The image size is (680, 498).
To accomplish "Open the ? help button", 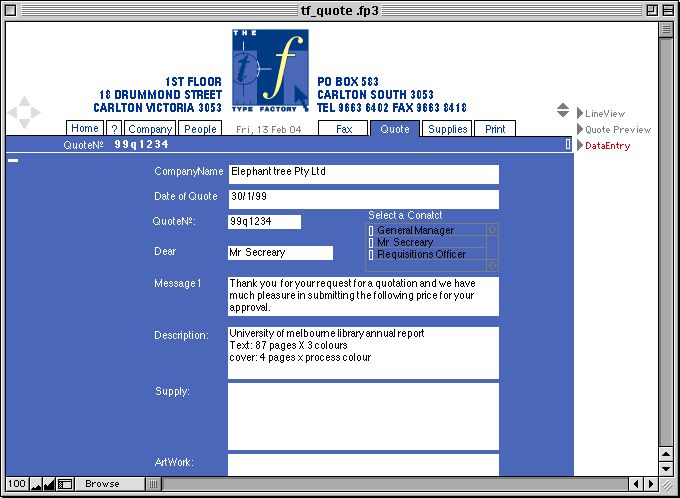I will point(114,129).
